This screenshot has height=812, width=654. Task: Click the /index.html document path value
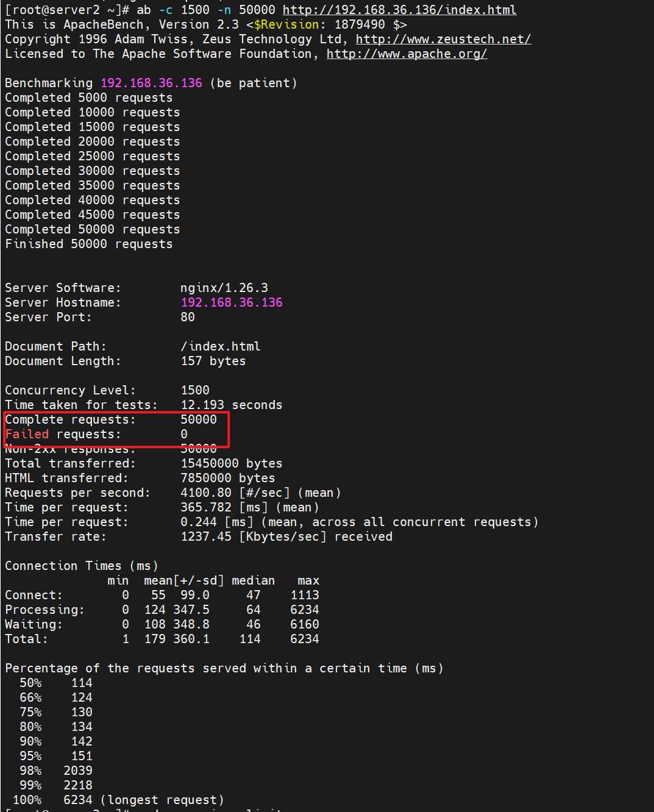tap(221, 346)
